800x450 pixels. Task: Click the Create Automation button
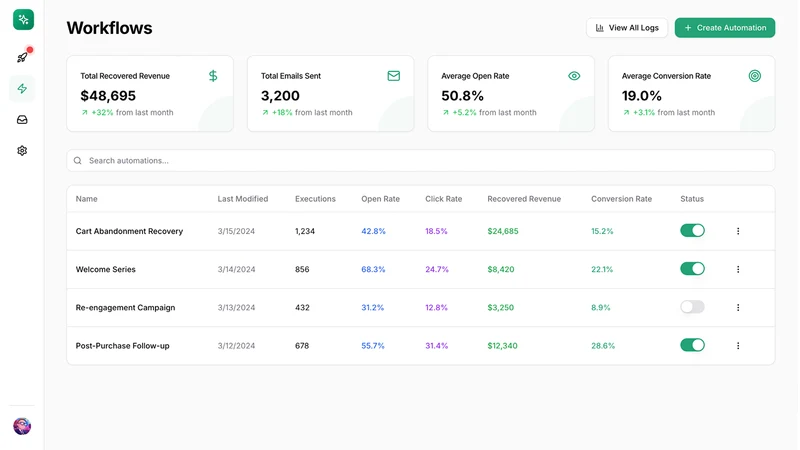[x=724, y=28]
